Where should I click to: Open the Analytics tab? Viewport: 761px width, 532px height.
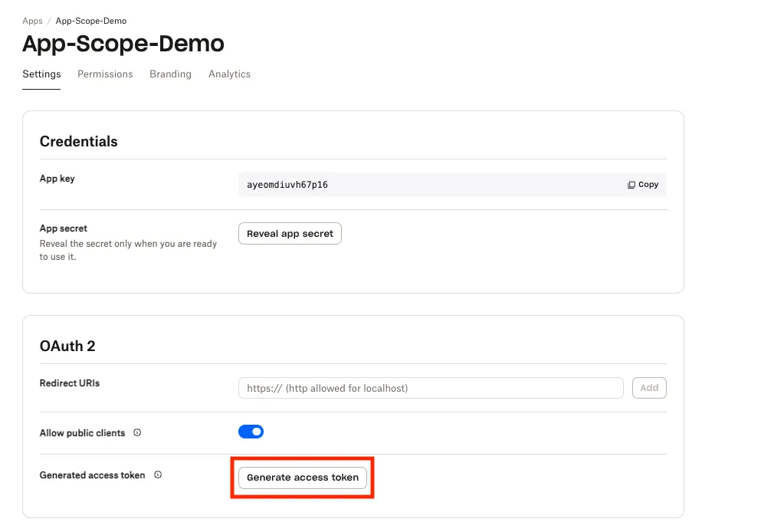click(230, 74)
